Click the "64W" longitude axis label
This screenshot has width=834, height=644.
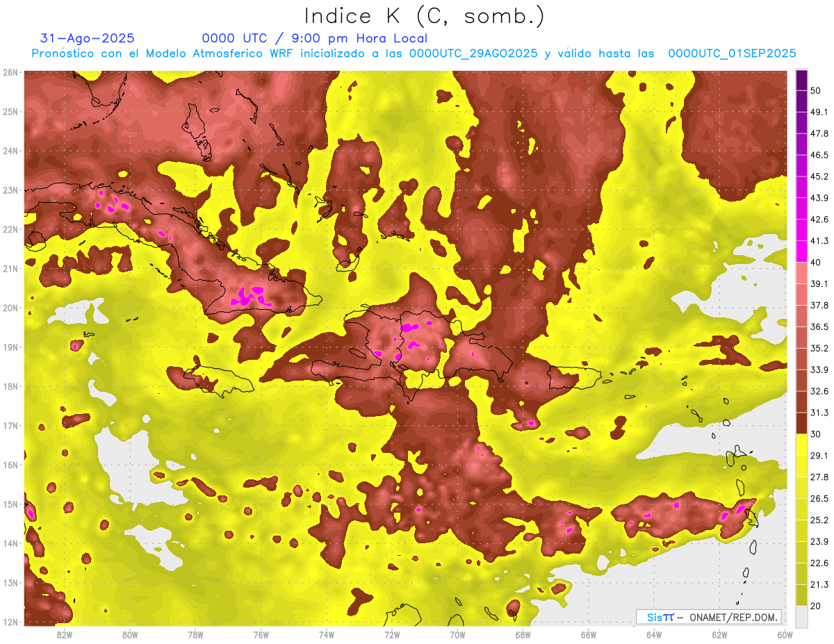(x=654, y=634)
